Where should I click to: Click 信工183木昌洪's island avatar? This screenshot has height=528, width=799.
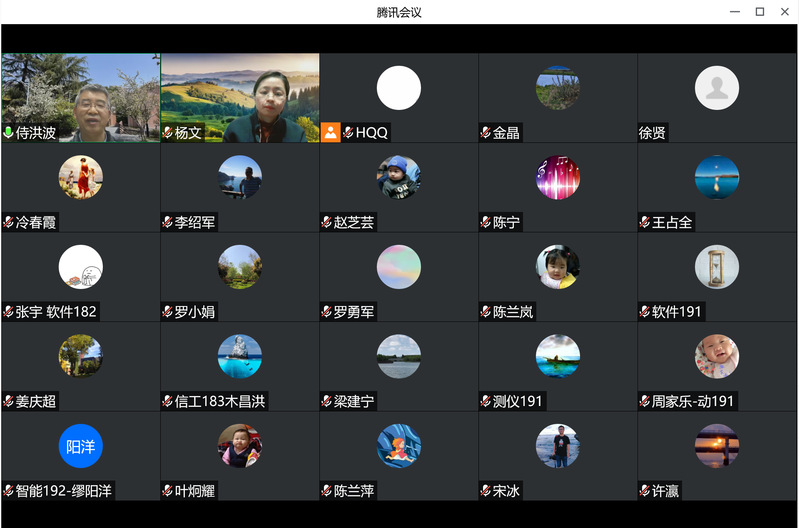[240, 356]
